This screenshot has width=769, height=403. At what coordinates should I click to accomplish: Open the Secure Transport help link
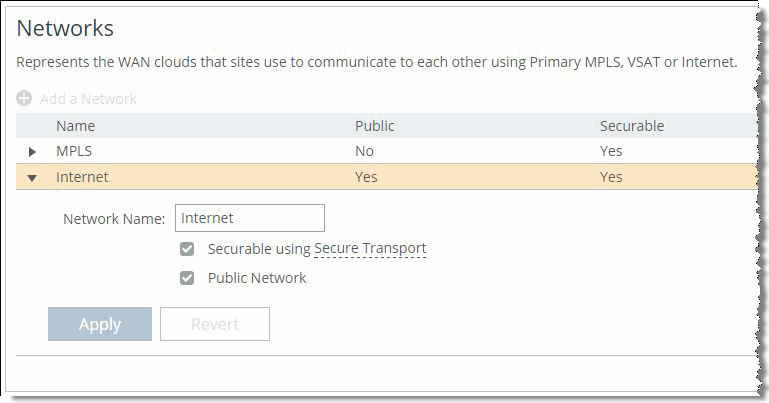370,249
